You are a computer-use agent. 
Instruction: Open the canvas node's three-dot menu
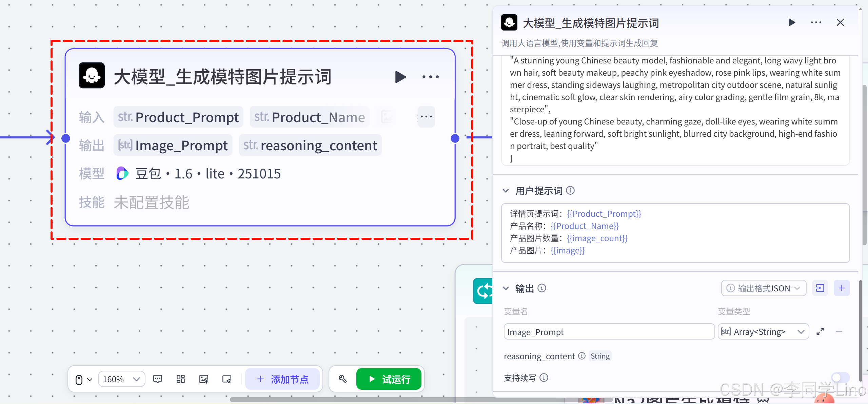[x=430, y=77]
